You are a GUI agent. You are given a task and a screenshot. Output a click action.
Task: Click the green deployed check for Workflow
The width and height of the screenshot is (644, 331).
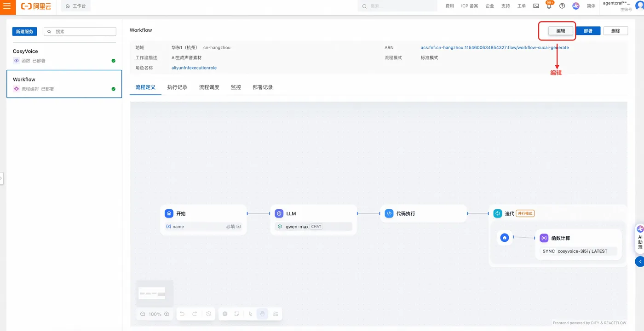click(x=113, y=89)
